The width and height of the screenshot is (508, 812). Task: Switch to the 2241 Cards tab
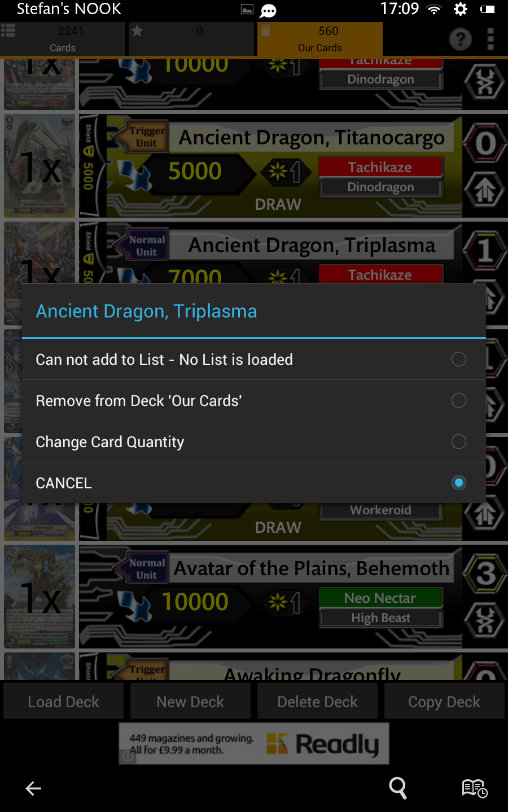(x=63, y=39)
